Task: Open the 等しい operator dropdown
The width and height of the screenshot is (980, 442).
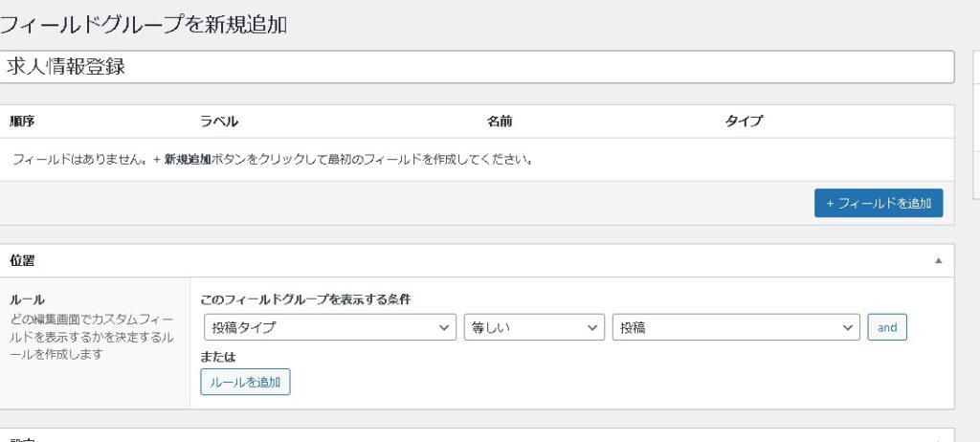Action: tap(533, 327)
